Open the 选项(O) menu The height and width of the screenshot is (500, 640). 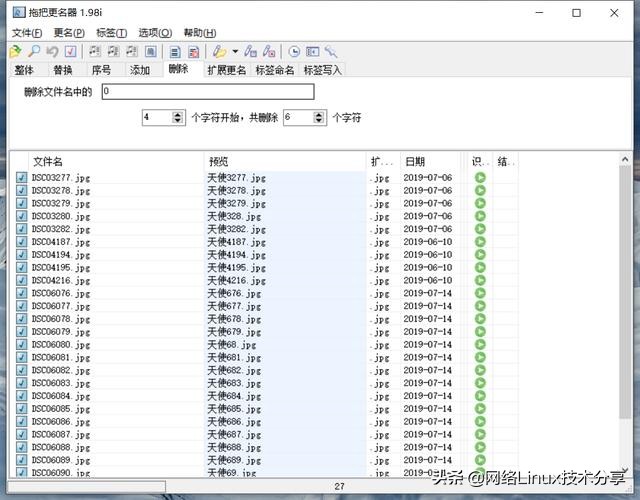pyautogui.click(x=155, y=33)
